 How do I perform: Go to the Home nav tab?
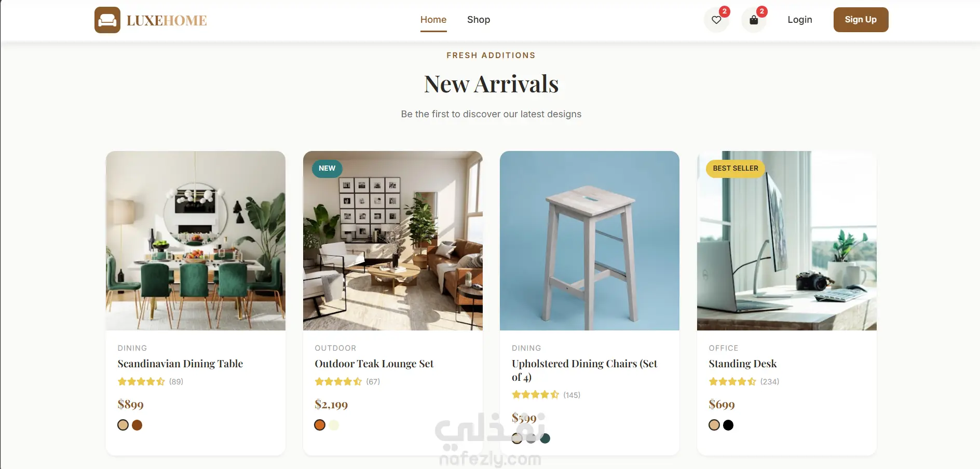coord(433,20)
